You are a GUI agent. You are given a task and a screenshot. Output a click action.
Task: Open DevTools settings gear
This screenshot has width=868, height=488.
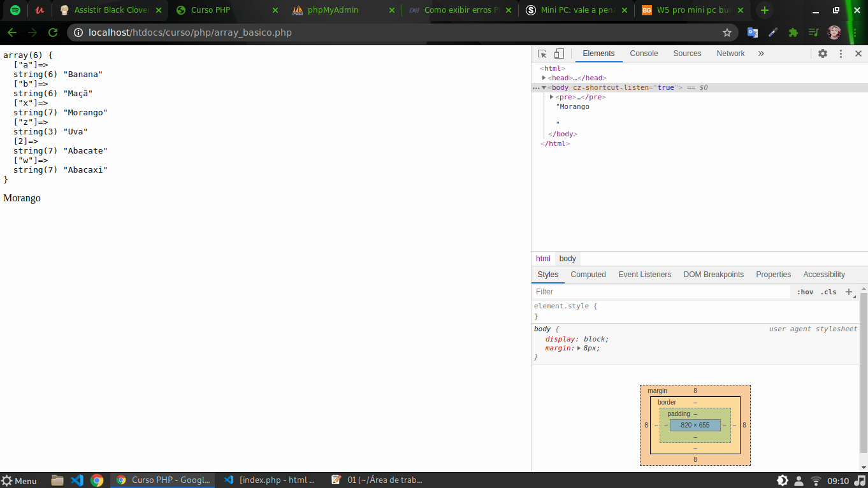click(823, 54)
